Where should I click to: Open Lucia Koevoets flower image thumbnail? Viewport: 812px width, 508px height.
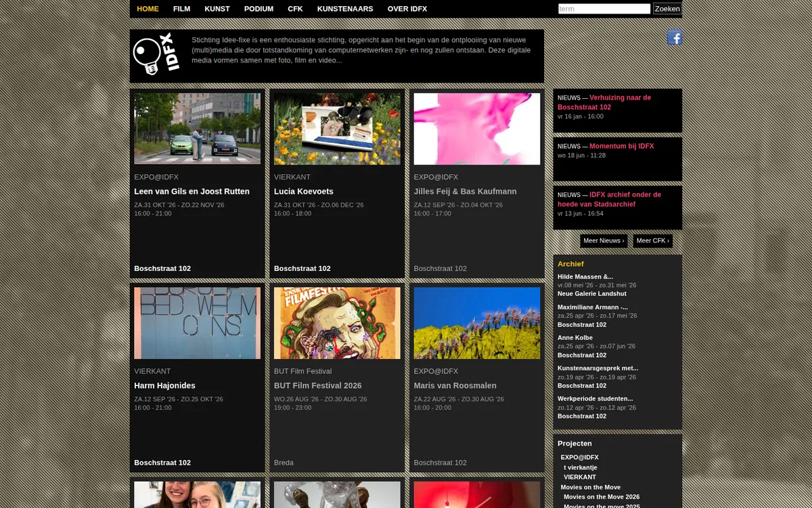(x=337, y=129)
